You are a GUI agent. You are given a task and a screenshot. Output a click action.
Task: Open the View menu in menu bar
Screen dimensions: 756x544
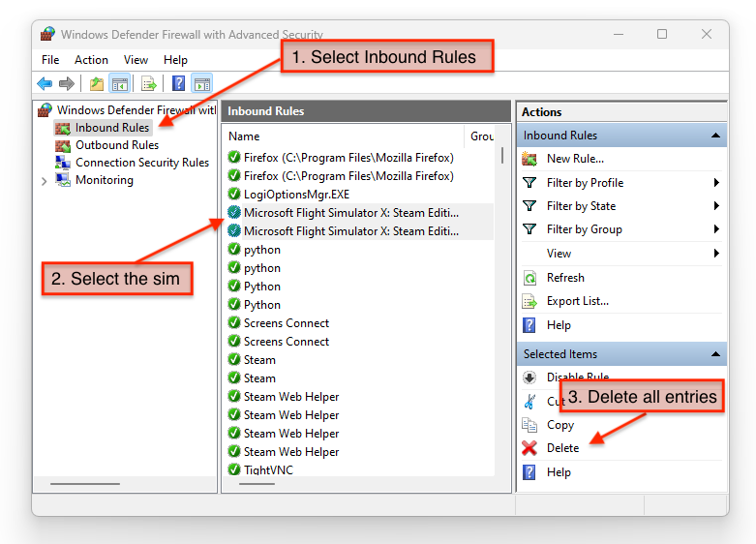pos(136,60)
